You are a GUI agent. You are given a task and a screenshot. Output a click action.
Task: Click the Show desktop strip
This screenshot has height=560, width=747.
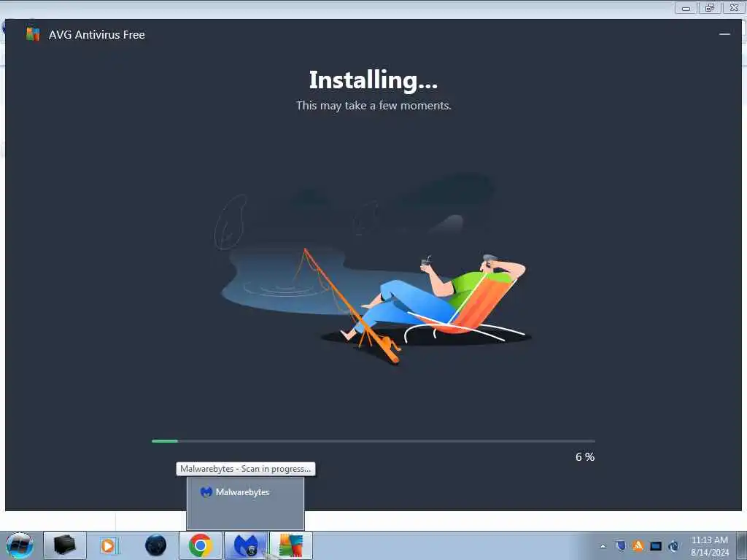(x=742, y=545)
